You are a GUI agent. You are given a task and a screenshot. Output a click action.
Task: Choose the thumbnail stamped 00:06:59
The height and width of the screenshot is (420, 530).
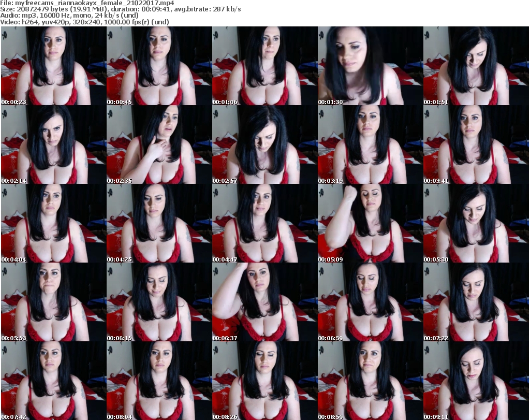click(371, 302)
